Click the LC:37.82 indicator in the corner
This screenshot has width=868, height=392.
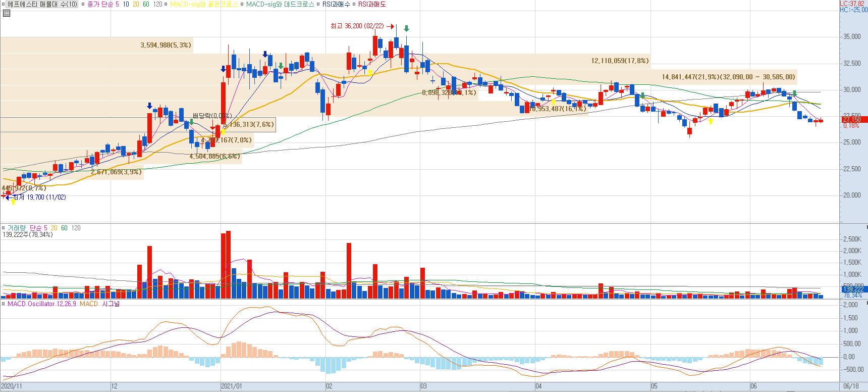pos(852,4)
